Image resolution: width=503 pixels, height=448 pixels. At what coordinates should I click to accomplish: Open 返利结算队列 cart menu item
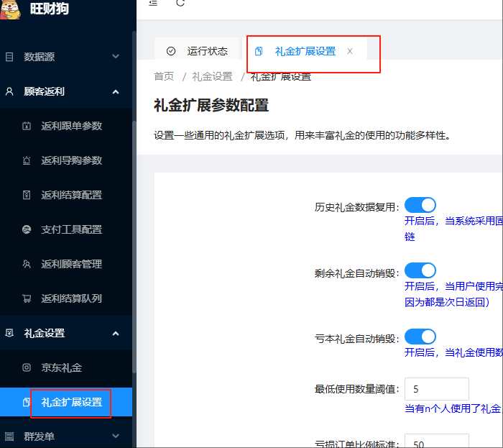[x=71, y=298]
